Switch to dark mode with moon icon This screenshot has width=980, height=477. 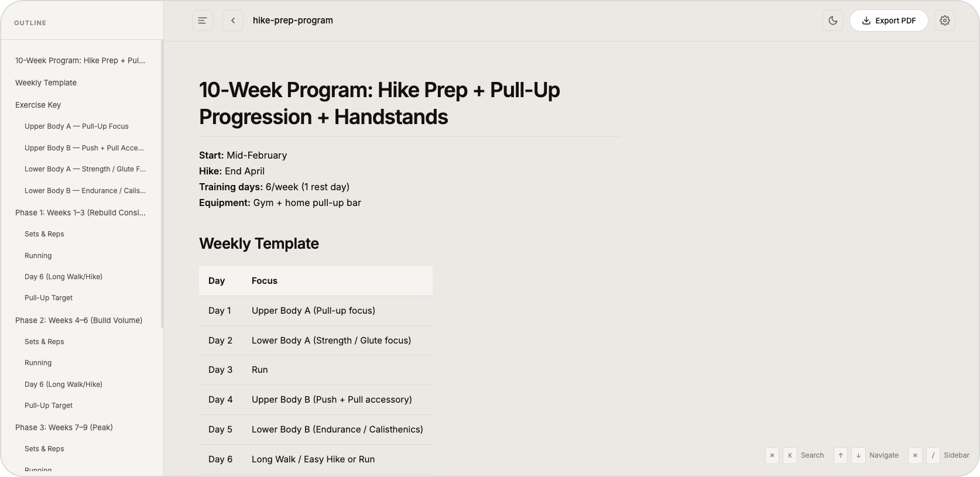(x=832, y=20)
